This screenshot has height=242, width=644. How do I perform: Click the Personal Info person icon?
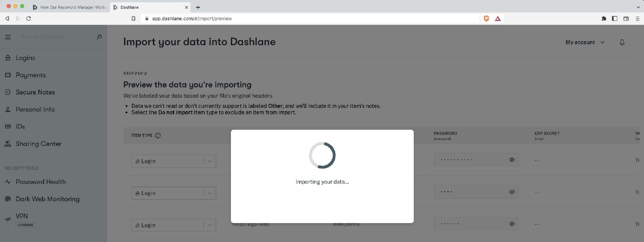point(7,110)
